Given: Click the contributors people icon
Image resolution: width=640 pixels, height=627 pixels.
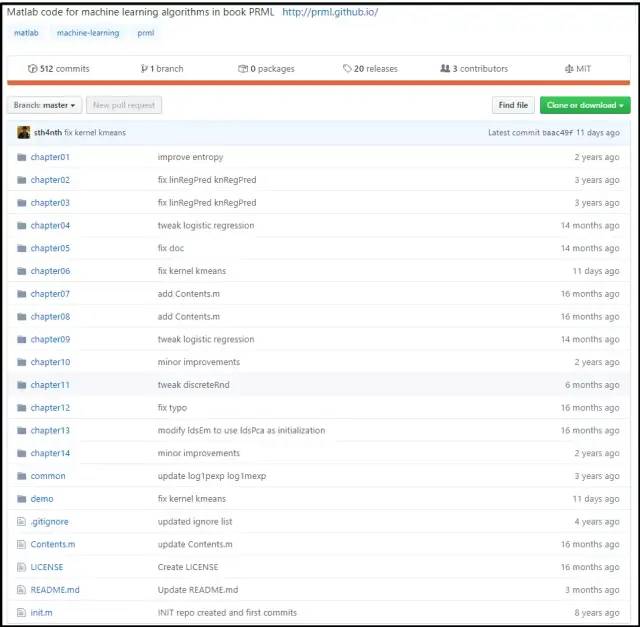Looking at the screenshot, I should [x=445, y=69].
